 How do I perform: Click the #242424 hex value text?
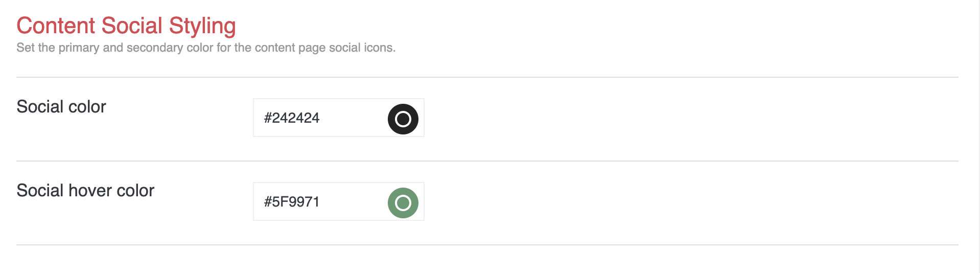291,118
